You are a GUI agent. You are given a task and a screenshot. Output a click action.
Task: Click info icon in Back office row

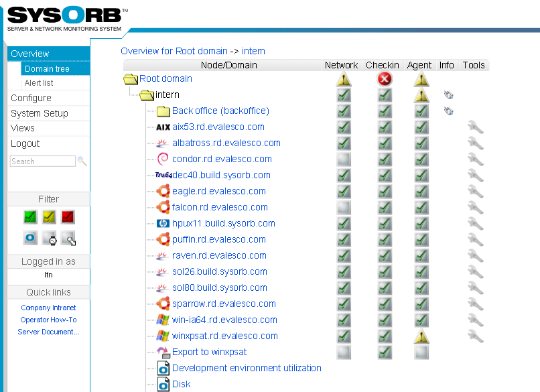click(448, 111)
